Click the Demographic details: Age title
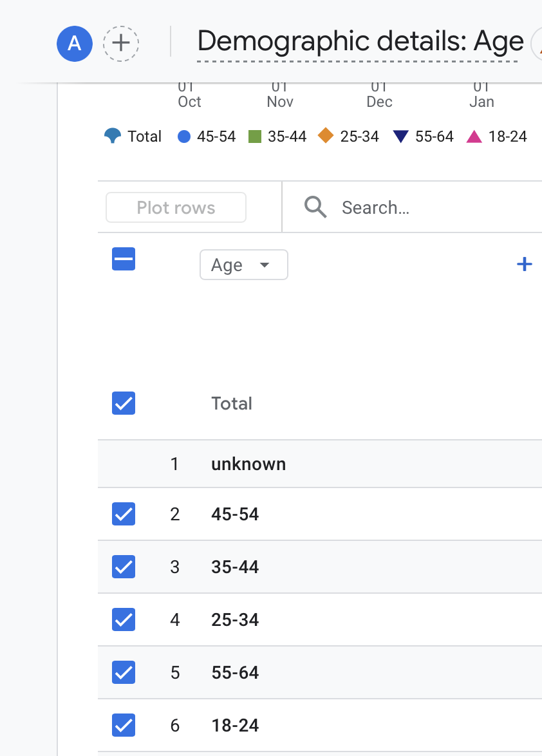This screenshot has height=756, width=542. [360, 42]
